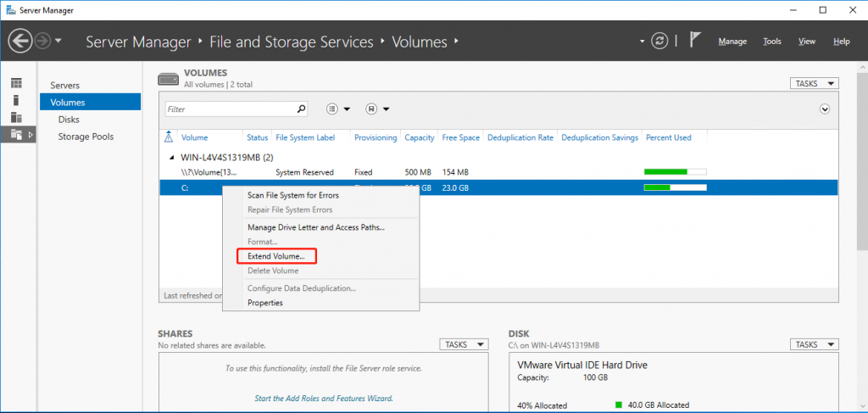This screenshot has height=413, width=868.
Task: Select Disks in the navigation list
Action: click(x=69, y=120)
